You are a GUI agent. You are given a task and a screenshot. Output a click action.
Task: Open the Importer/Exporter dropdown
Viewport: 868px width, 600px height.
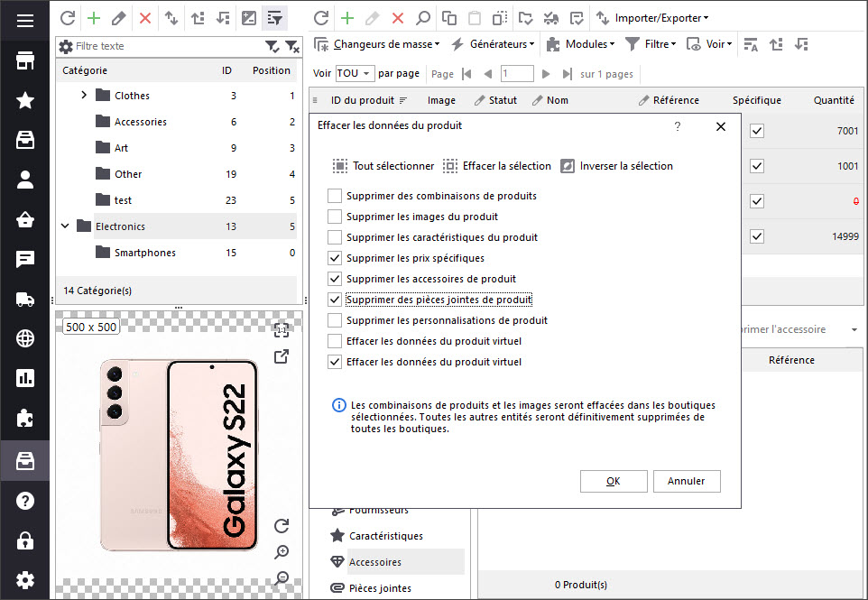pos(652,18)
